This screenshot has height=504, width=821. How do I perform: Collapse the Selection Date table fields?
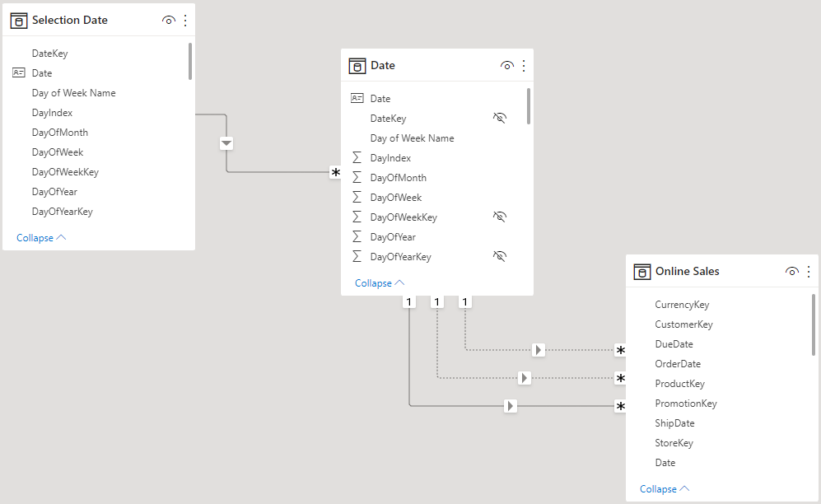click(41, 238)
